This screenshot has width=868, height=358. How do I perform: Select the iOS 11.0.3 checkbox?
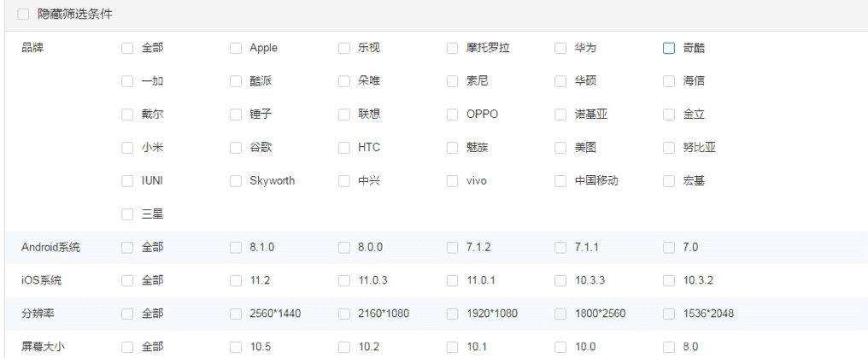[344, 280]
